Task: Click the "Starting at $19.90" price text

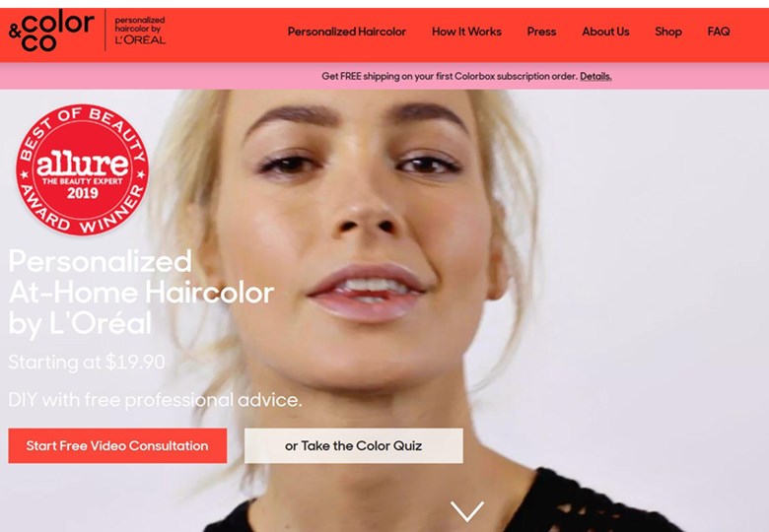Action: tap(87, 362)
